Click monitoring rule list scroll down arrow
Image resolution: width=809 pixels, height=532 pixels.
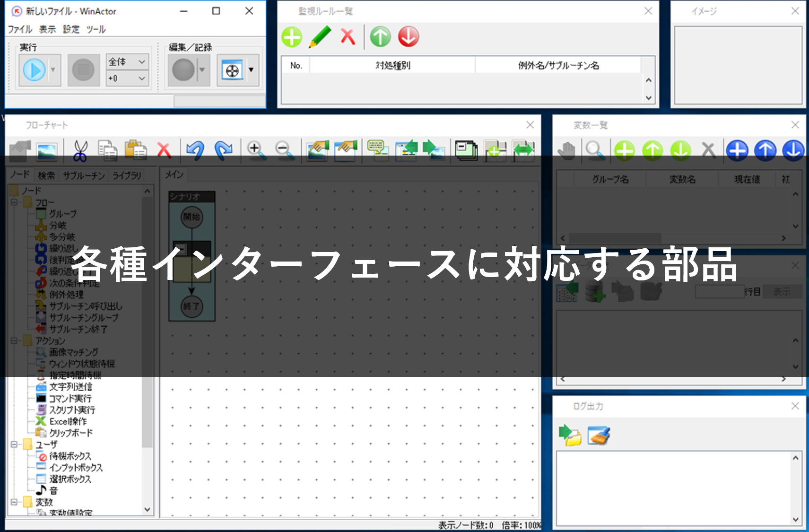(x=649, y=98)
